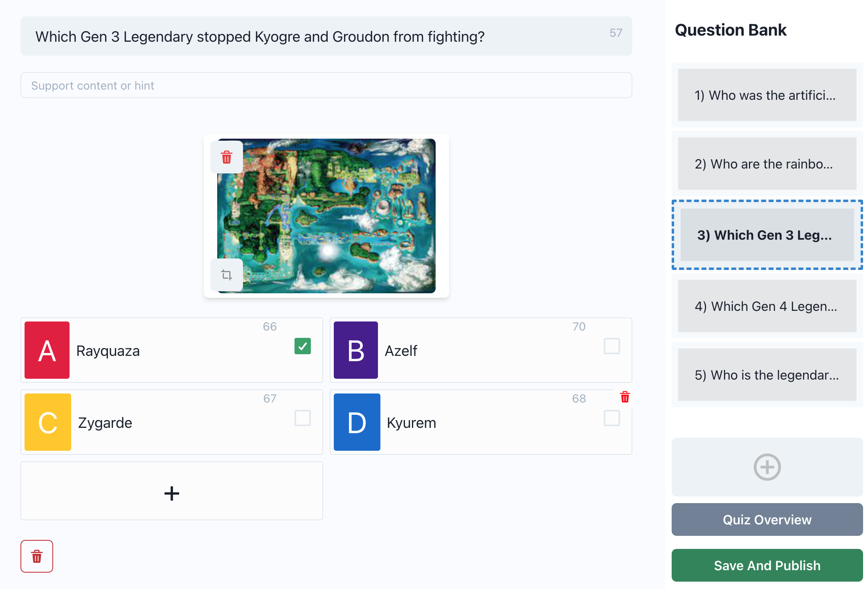The width and height of the screenshot is (868, 589).
Task: Open question 4 about Gen 4 Legendary
Action: coord(767,306)
